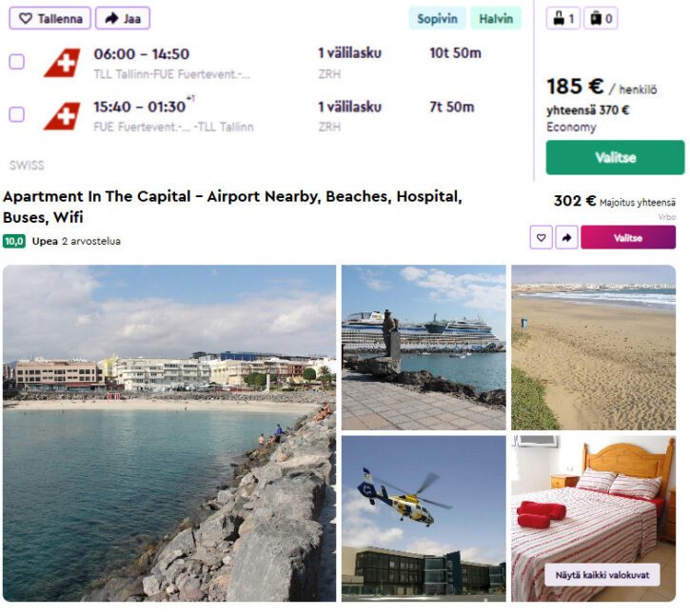Screen dimensions: 690x616
Task: Tick the checkbox for the 15:40 return flight
Action: point(17,114)
